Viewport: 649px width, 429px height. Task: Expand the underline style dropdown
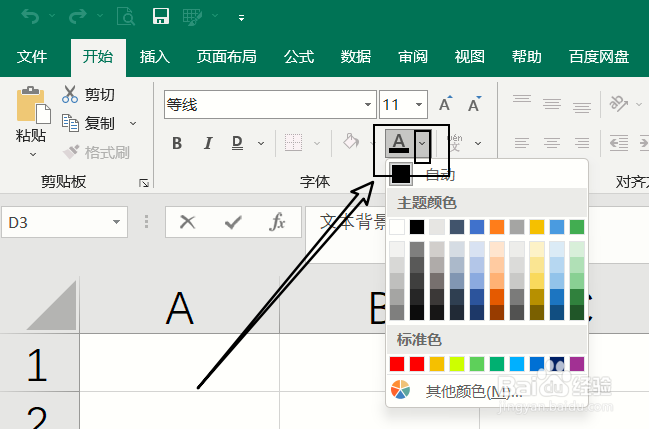[261, 144]
